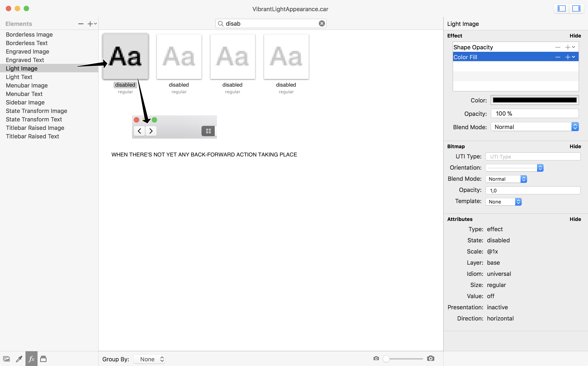This screenshot has width=588, height=366.
Task: Open the Effect Blend Mode dropdown
Action: 535,127
